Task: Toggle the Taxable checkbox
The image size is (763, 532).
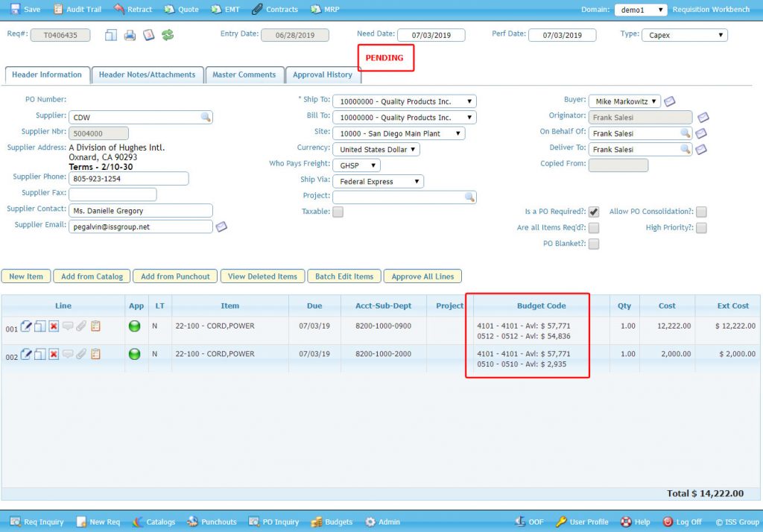Action: pyautogui.click(x=338, y=212)
